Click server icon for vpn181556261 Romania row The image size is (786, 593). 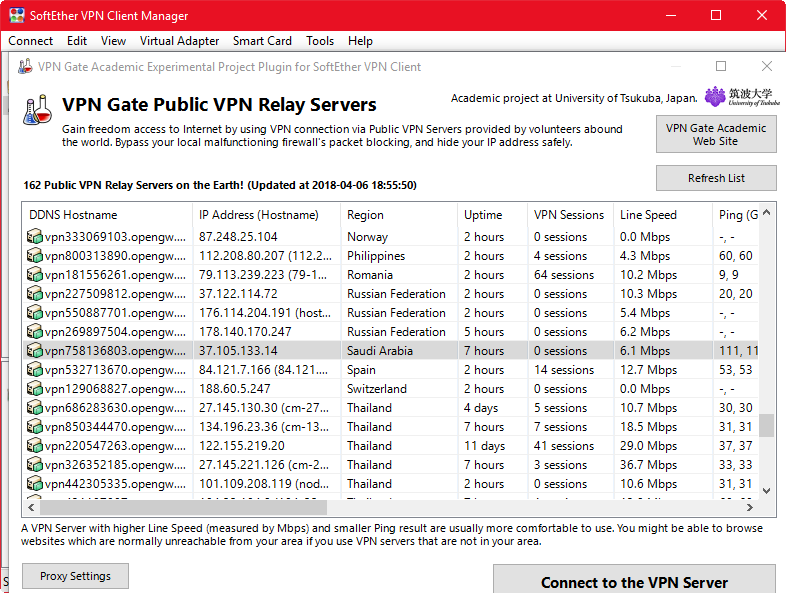35,274
